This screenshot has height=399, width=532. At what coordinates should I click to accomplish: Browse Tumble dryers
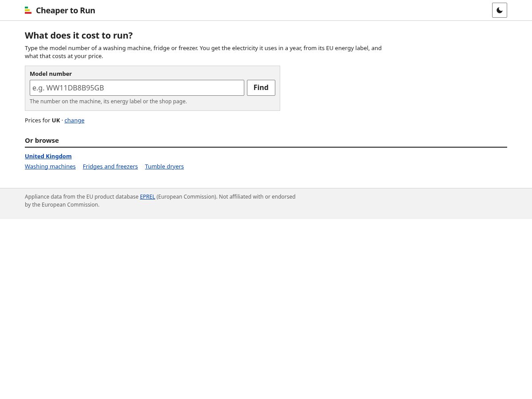click(164, 166)
